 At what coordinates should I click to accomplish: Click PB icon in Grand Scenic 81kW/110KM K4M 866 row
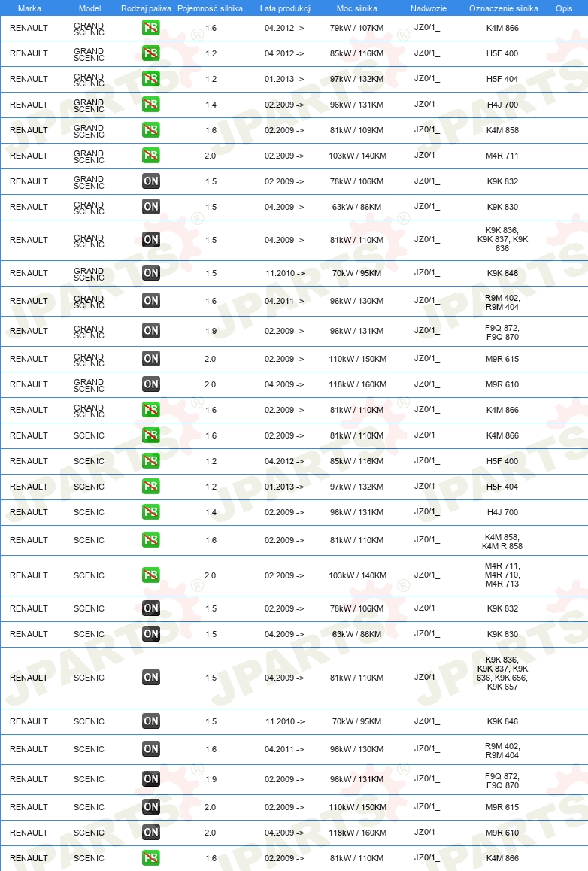click(150, 409)
